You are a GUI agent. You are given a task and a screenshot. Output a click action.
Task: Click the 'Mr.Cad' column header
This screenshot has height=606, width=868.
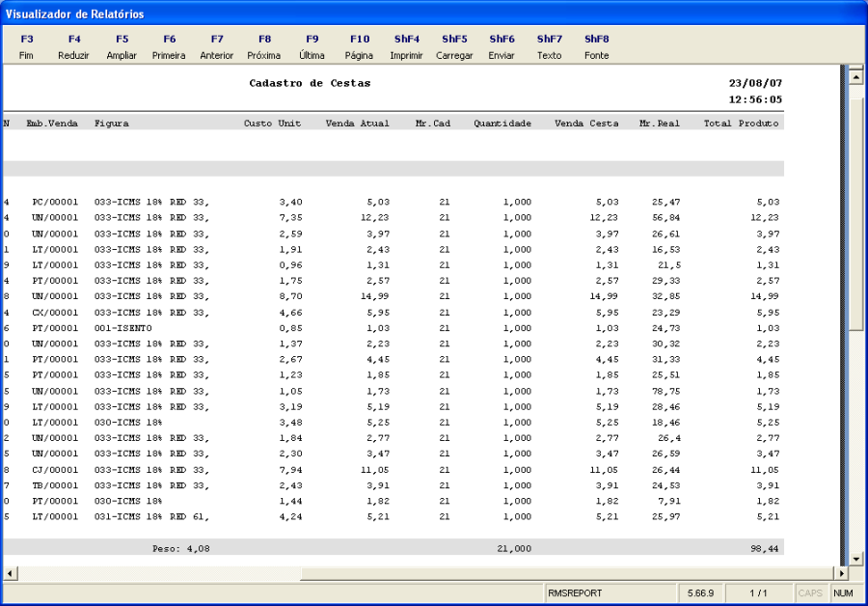click(433, 123)
